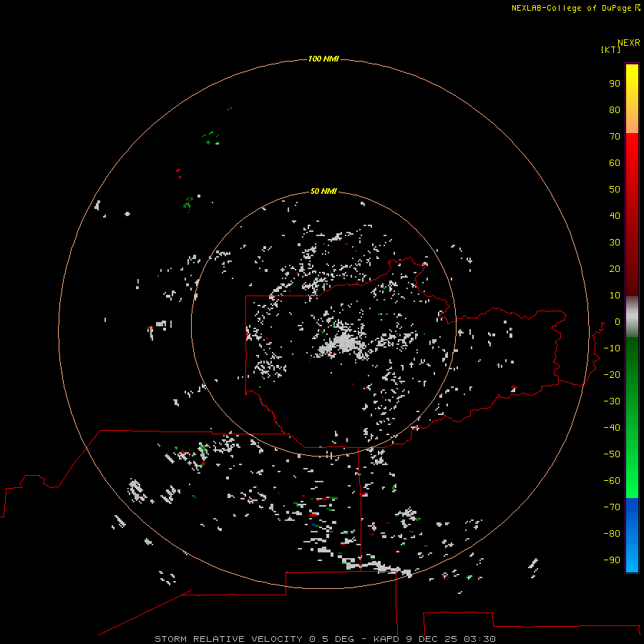Click the 10 value on velocity scale
This screenshot has width=644, height=644.
pyautogui.click(x=615, y=296)
